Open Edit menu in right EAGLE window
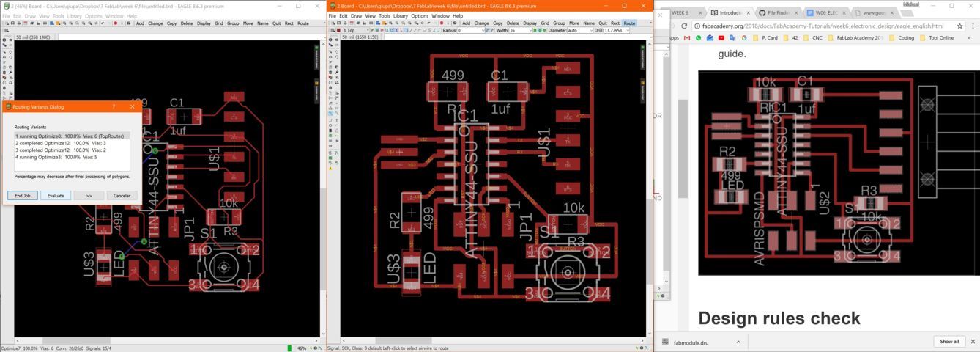Screen dimensions: 980x352 tap(343, 15)
